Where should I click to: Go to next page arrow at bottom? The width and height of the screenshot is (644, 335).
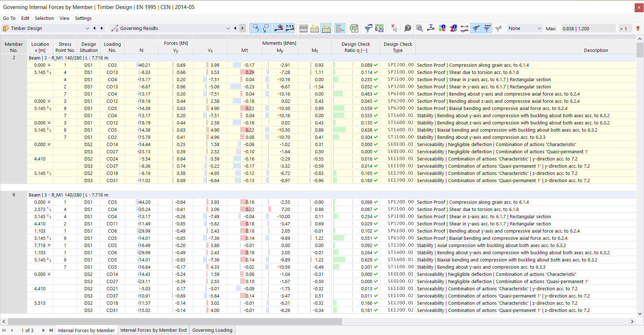43,330
